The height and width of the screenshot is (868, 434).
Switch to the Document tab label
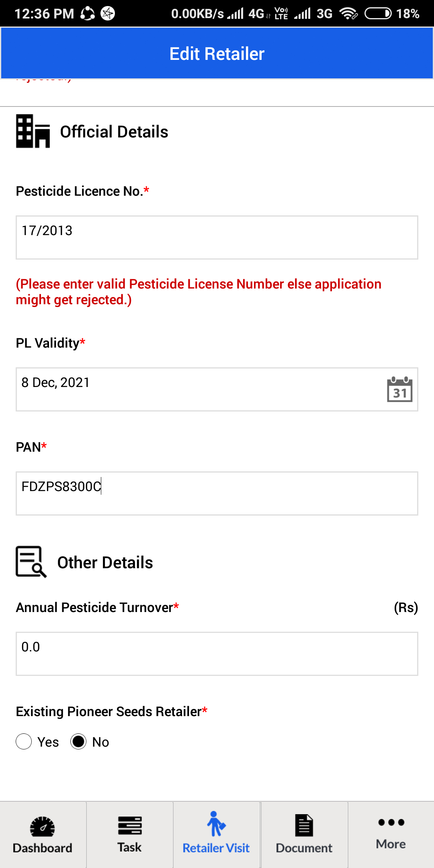(x=304, y=848)
